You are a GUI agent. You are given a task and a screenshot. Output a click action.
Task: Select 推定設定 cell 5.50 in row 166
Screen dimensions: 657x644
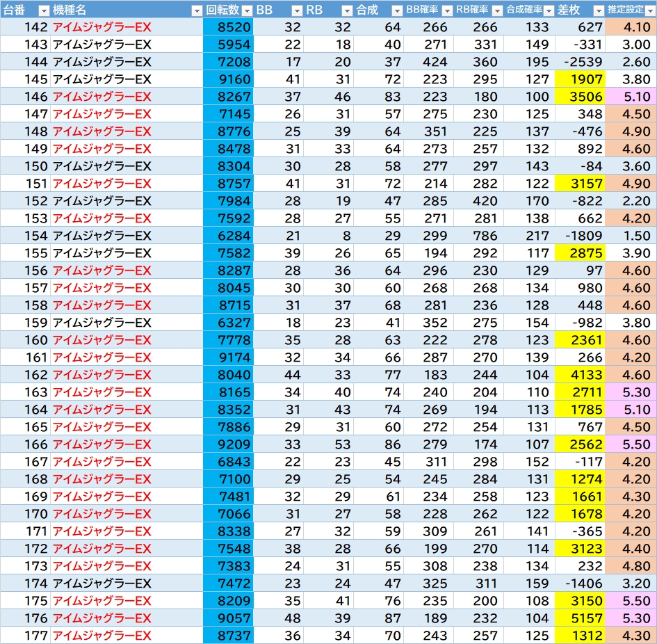631,444
